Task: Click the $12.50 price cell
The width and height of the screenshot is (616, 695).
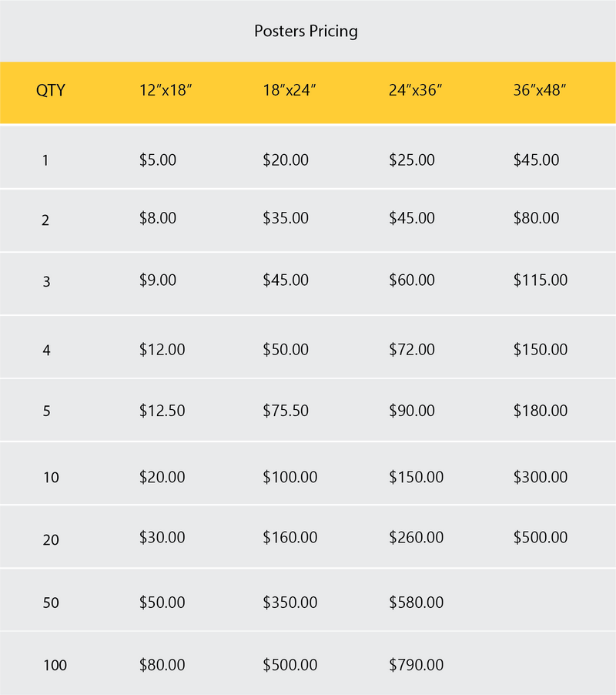Action: click(162, 411)
